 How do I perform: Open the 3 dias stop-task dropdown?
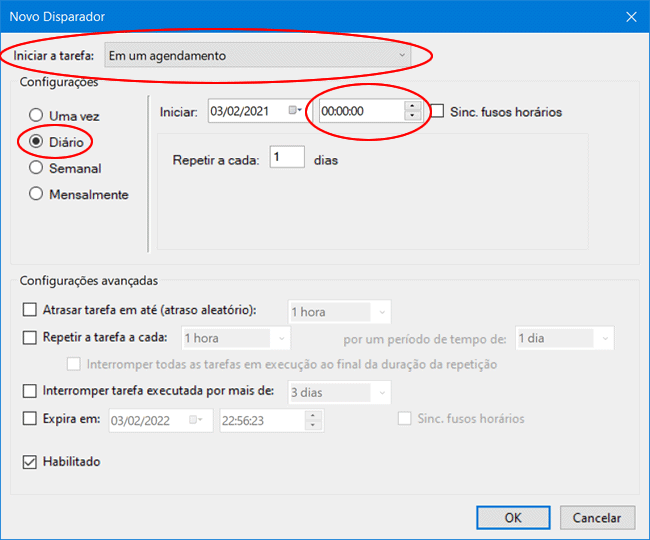click(339, 392)
